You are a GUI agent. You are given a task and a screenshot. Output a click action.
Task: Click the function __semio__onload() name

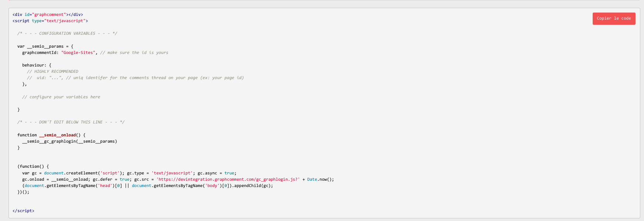pyautogui.click(x=57, y=135)
